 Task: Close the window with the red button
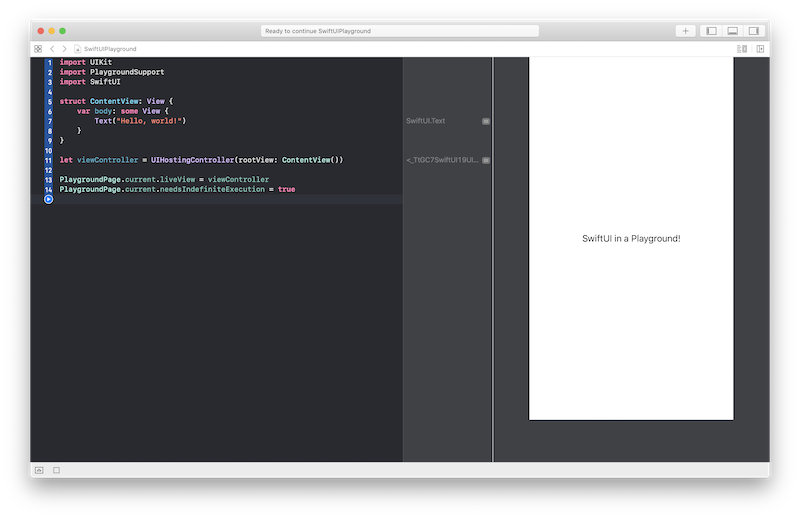pyautogui.click(x=41, y=31)
